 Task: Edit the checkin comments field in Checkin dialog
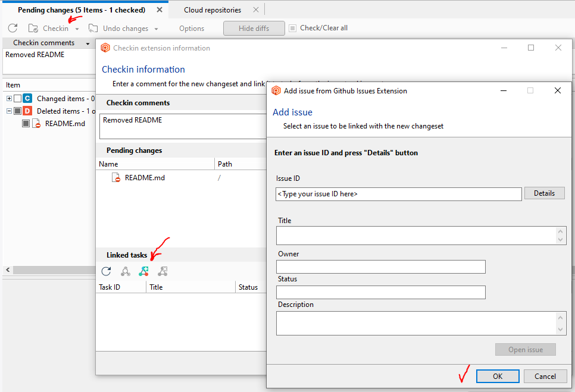coord(183,126)
